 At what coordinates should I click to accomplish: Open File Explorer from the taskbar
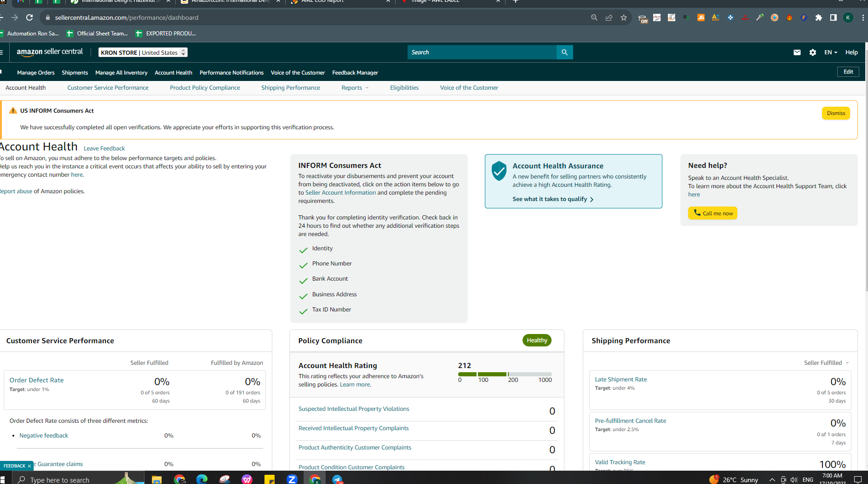pos(157,479)
